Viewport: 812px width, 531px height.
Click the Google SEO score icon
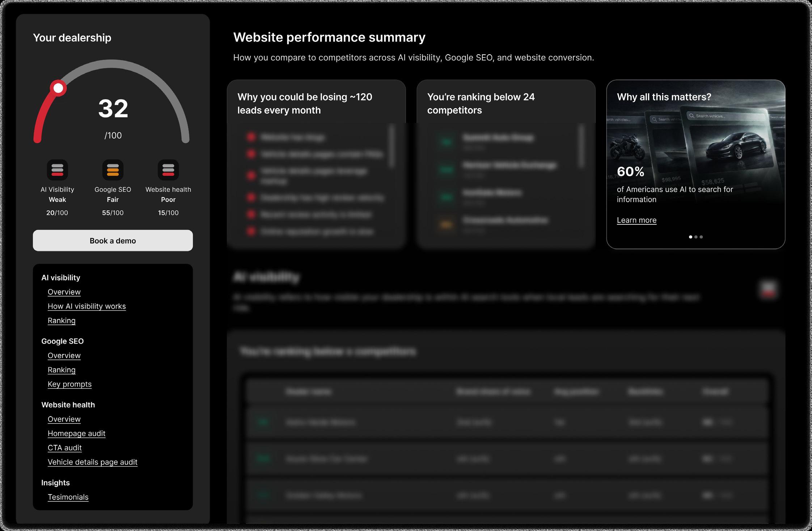coord(113,170)
